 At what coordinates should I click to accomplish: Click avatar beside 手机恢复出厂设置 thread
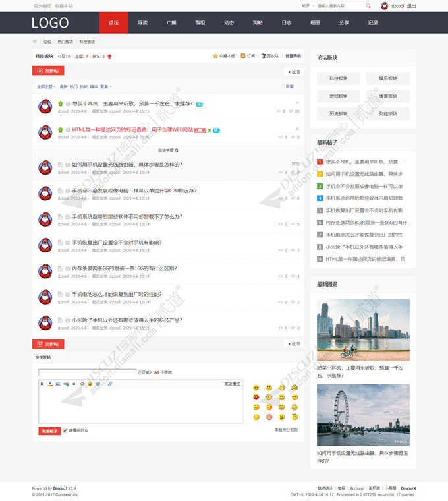click(45, 245)
